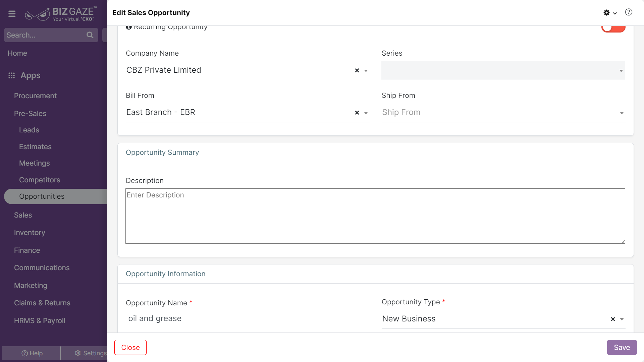This screenshot has height=362, width=644.
Task: Click the Opportunity Name field
Action: pos(248,318)
